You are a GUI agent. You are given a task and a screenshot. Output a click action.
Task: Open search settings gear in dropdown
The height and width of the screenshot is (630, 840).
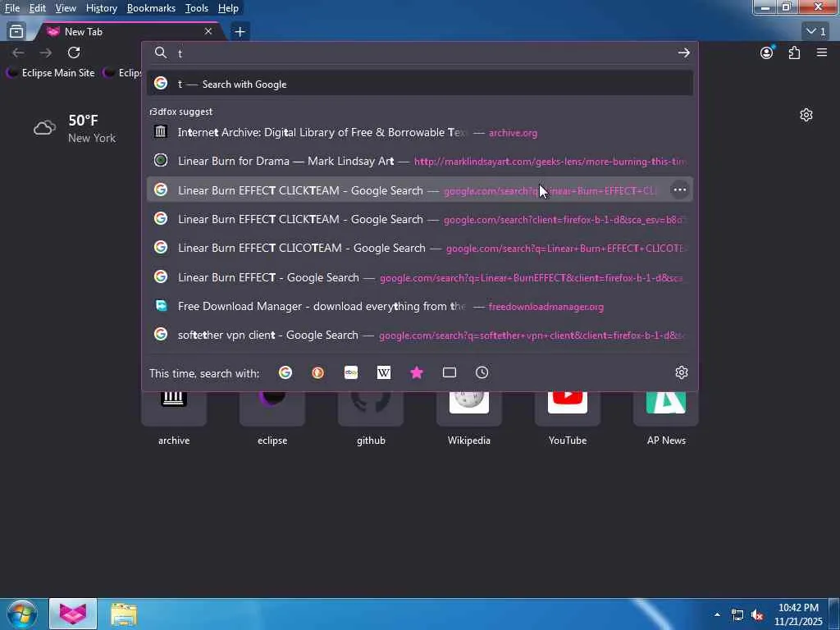[x=682, y=373]
